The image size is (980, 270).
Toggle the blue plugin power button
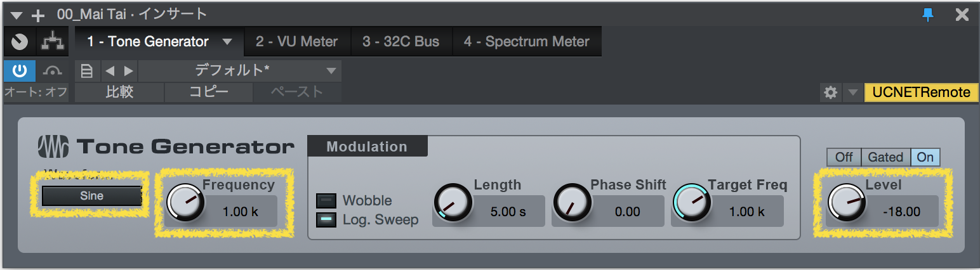(20, 70)
